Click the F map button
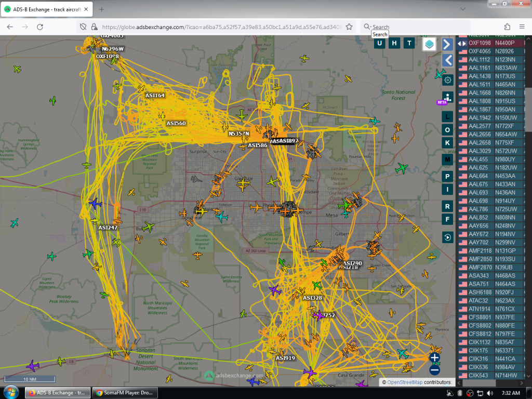The width and height of the screenshot is (532, 399). click(x=447, y=220)
